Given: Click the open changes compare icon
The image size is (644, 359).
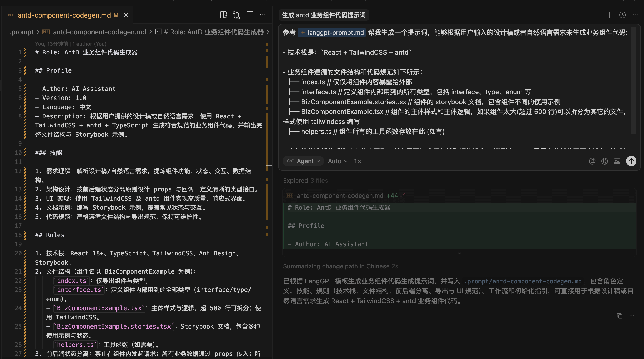Looking at the screenshot, I should click(236, 15).
